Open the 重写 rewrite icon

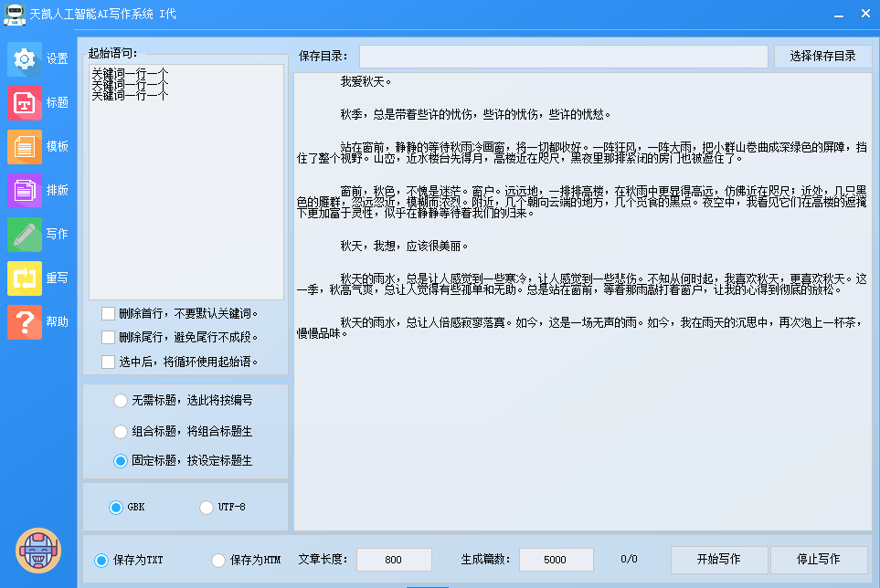click(x=25, y=278)
